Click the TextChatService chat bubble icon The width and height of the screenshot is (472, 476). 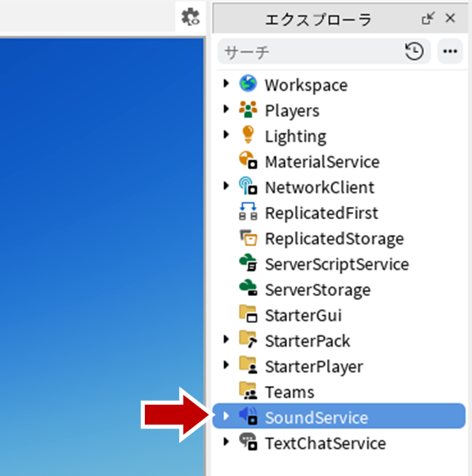tap(248, 442)
